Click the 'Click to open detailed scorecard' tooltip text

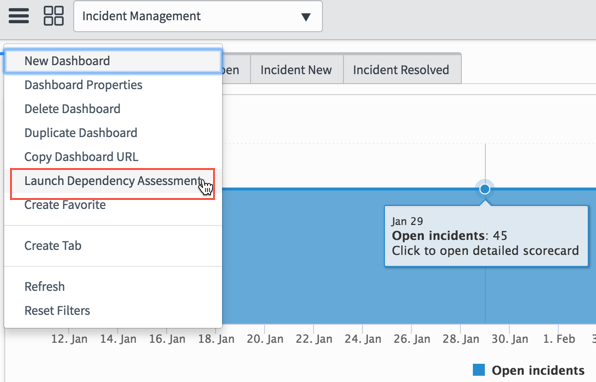coord(485,250)
